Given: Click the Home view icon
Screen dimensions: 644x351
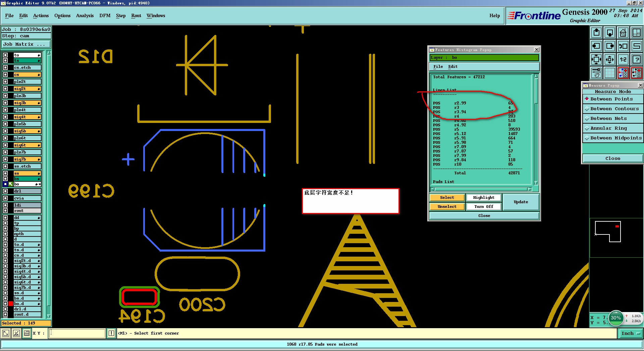Looking at the screenshot, I should pyautogui.click(x=623, y=33).
